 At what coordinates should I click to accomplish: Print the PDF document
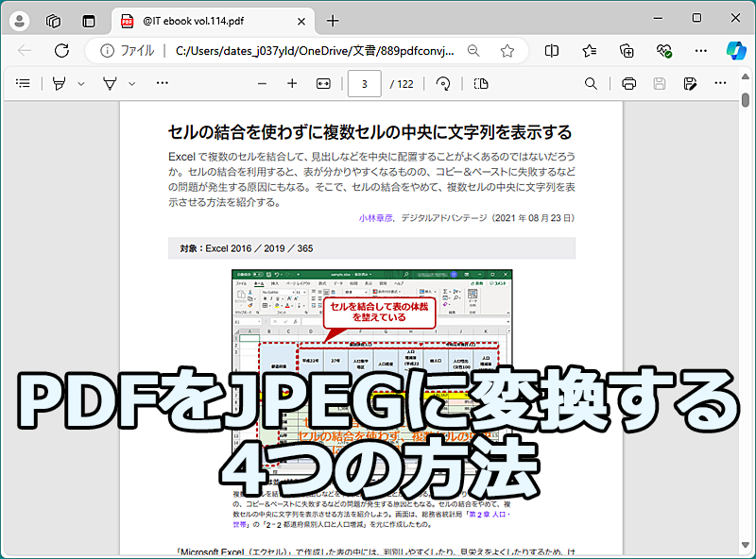(628, 83)
